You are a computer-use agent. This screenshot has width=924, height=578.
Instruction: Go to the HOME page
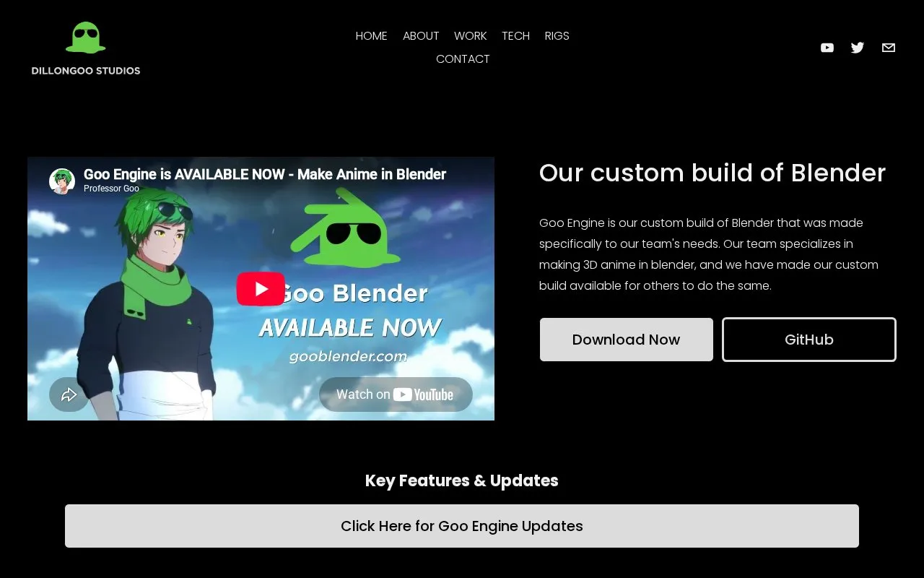[372, 36]
